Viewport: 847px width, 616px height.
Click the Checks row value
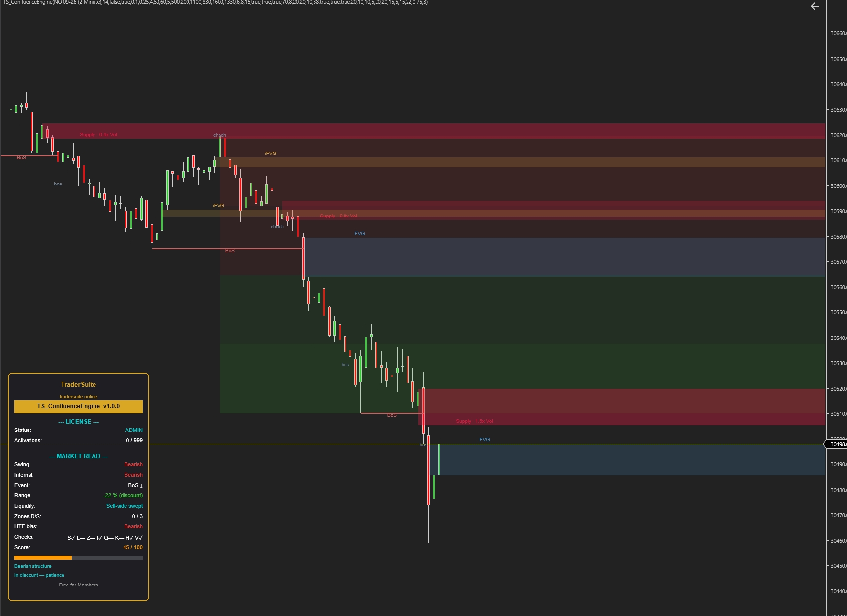105,538
